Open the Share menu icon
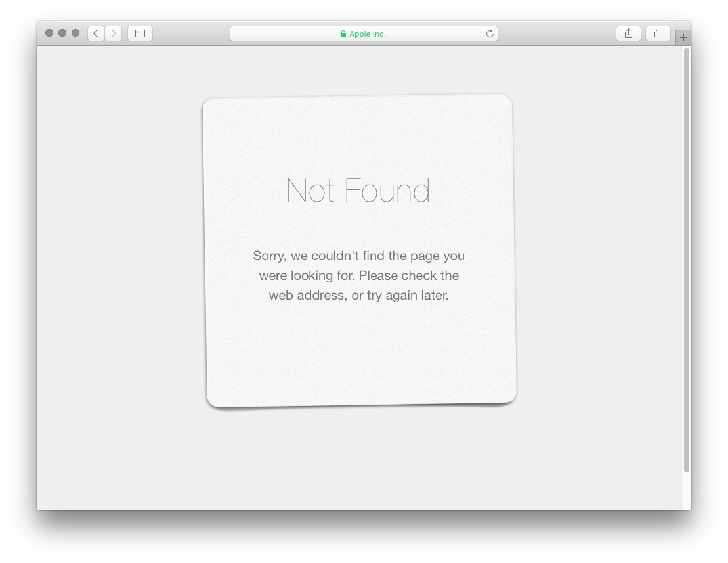This screenshot has height=563, width=728. (x=629, y=34)
